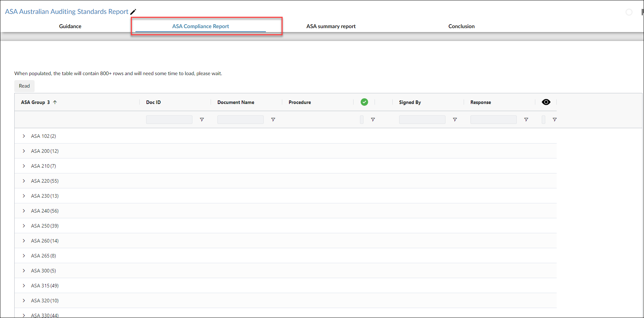
Task: Go to the Conclusion tab
Action: point(462,26)
